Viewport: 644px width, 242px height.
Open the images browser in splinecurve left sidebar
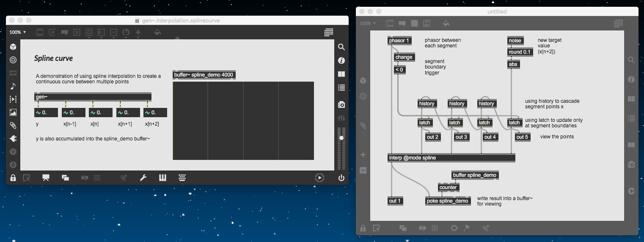pos(13,113)
